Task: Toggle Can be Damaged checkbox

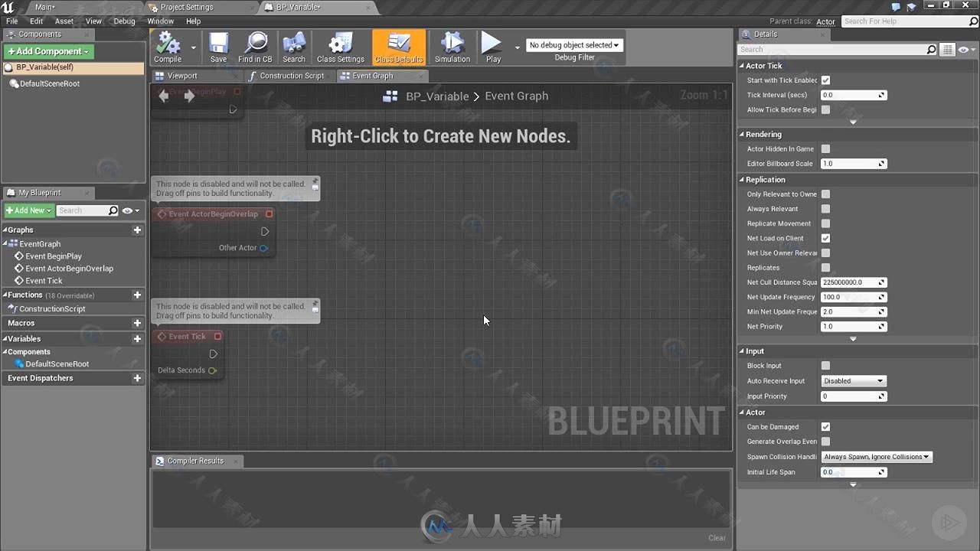Action: [x=825, y=427]
